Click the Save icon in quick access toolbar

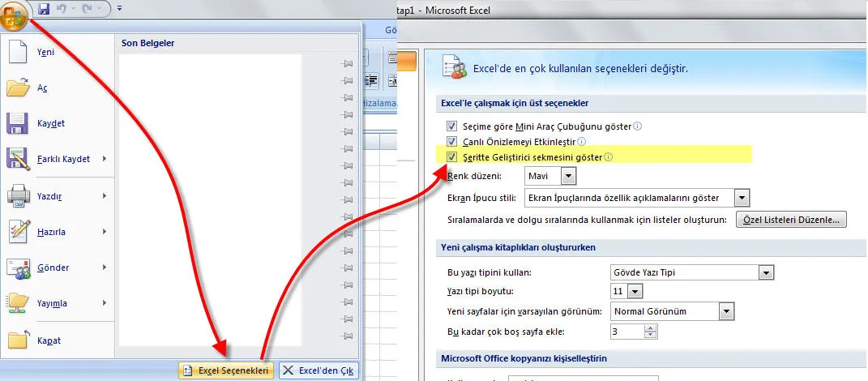(x=44, y=9)
